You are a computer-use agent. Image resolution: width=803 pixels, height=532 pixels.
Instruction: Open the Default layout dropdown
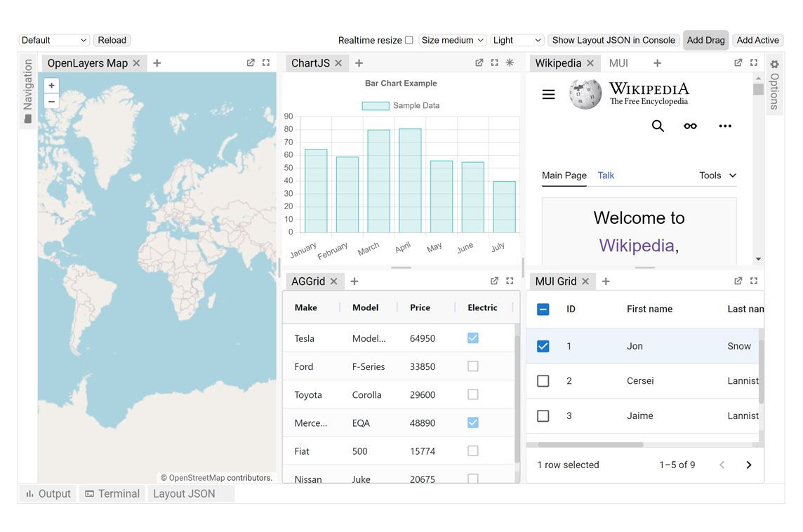pyautogui.click(x=54, y=40)
